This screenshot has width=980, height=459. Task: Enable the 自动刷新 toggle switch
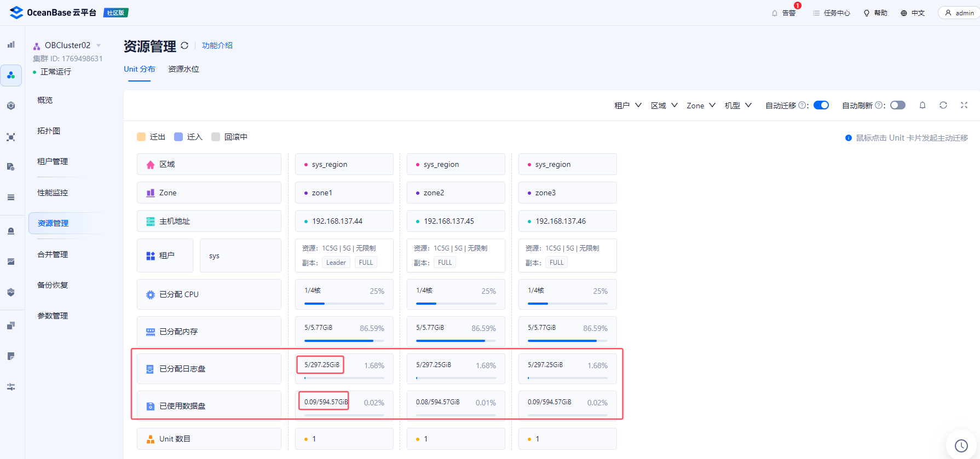pyautogui.click(x=898, y=105)
